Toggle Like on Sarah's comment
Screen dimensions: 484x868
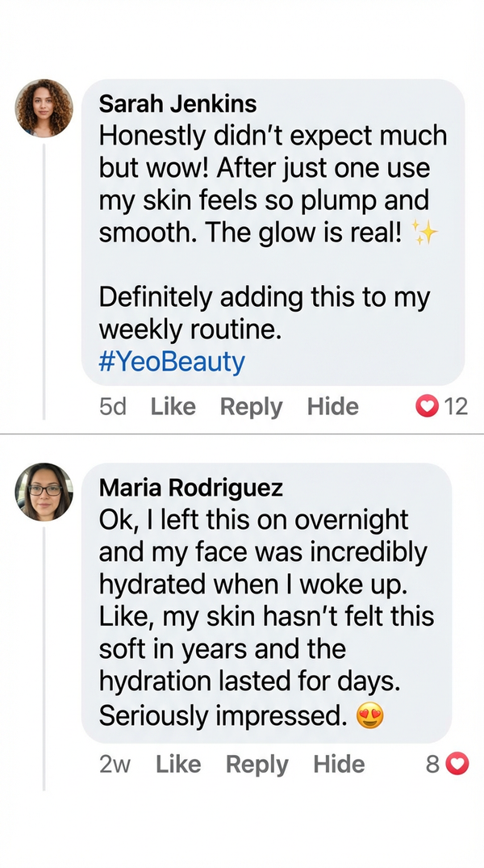pos(173,407)
